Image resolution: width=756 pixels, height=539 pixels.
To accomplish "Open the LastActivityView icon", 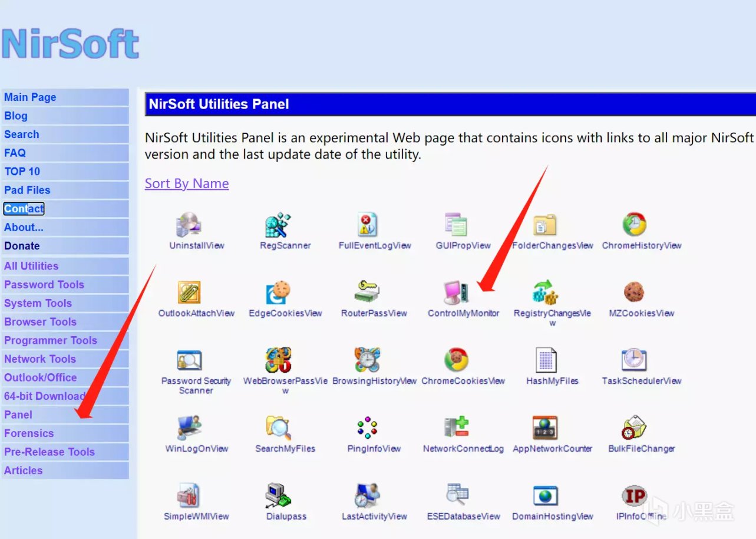I will click(x=367, y=495).
